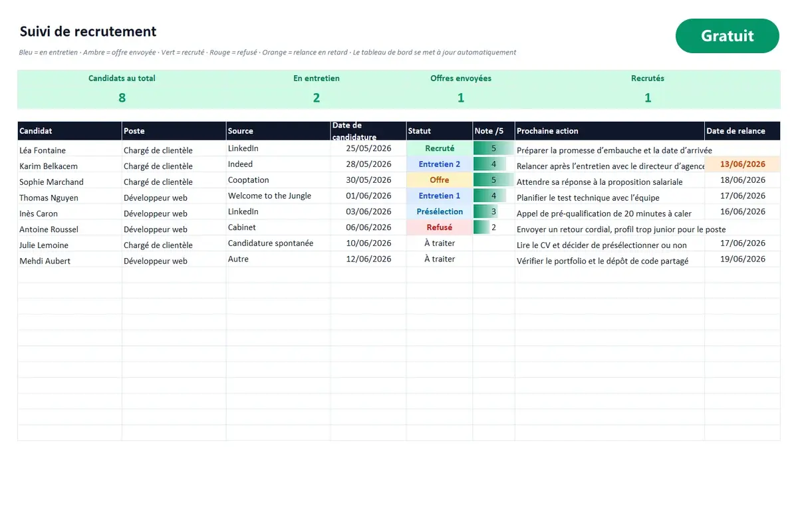Click the En entretien value 2
The width and height of the screenshot is (798, 532).
[x=317, y=98]
